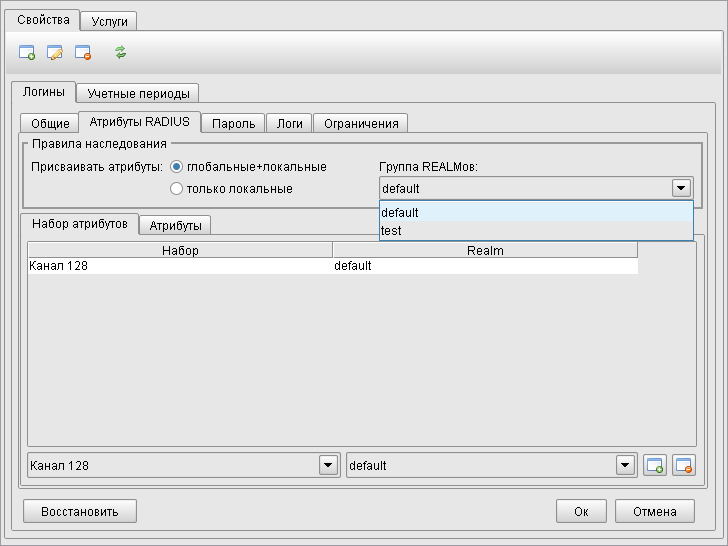Select the Канал 128 table row
728x546 pixels.
[180, 266]
